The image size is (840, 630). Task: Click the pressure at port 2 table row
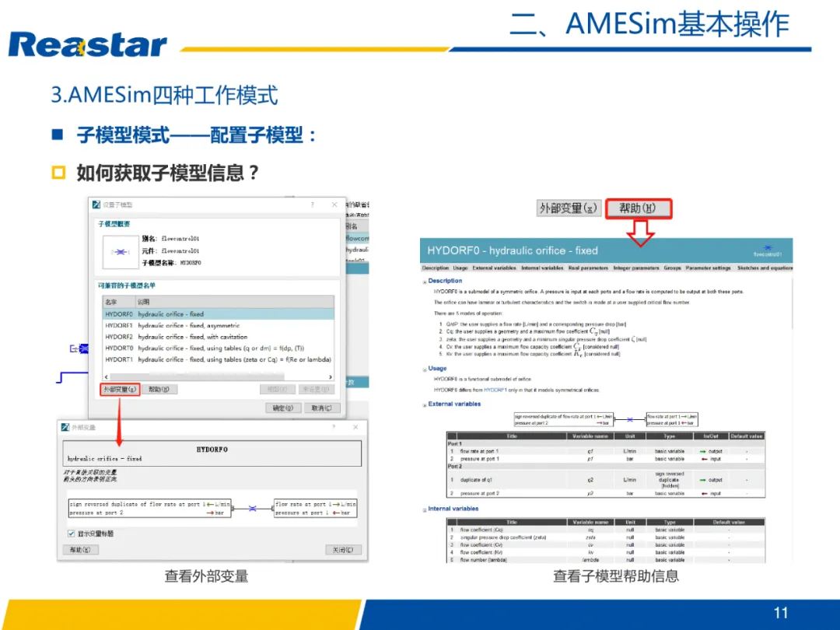(606, 493)
